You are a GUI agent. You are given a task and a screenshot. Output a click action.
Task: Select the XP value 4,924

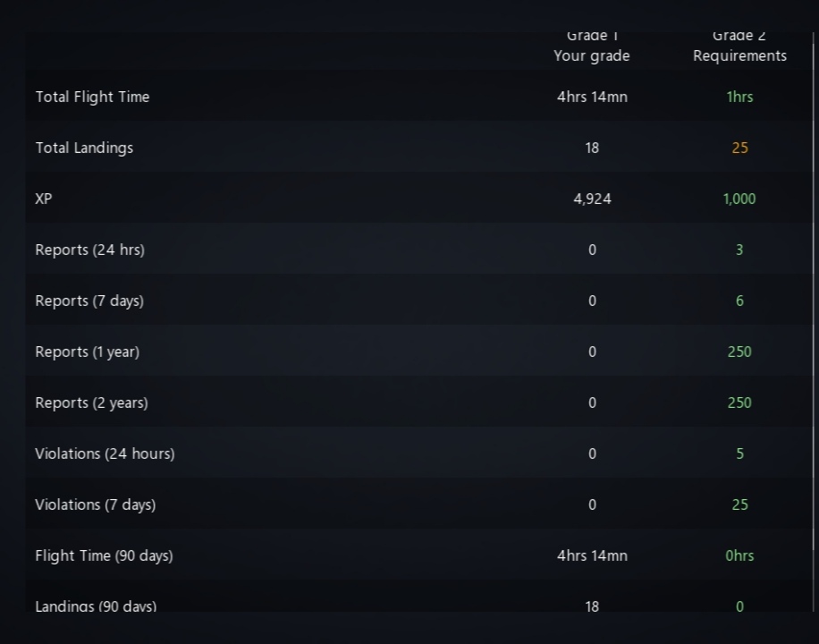[592, 199]
